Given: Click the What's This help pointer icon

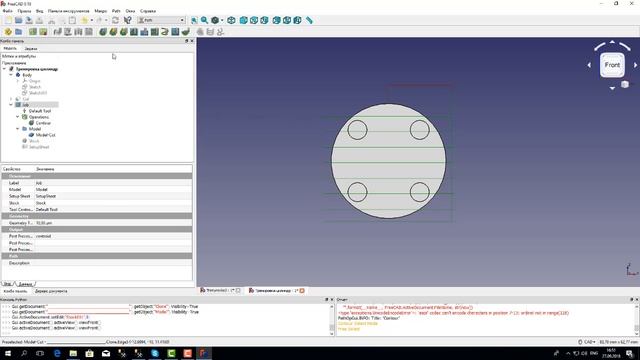Looking at the screenshot, I should point(128,20).
